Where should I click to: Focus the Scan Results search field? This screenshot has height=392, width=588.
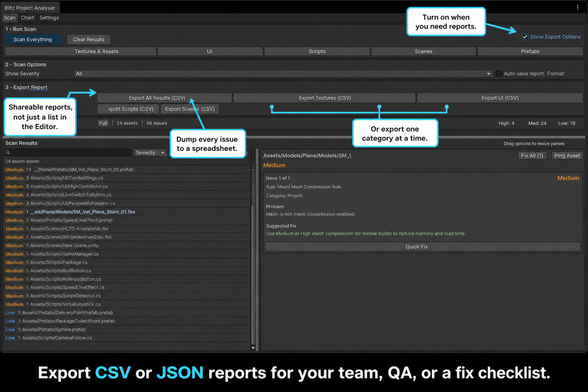point(68,152)
